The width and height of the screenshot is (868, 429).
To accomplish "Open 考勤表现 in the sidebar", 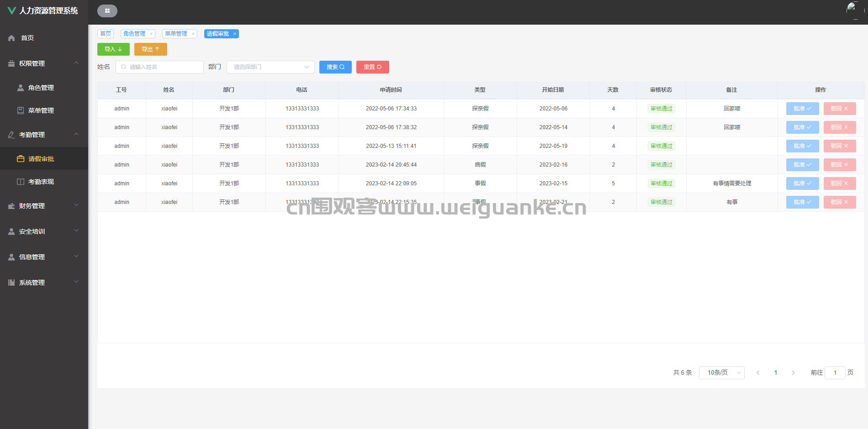I will coord(44,182).
